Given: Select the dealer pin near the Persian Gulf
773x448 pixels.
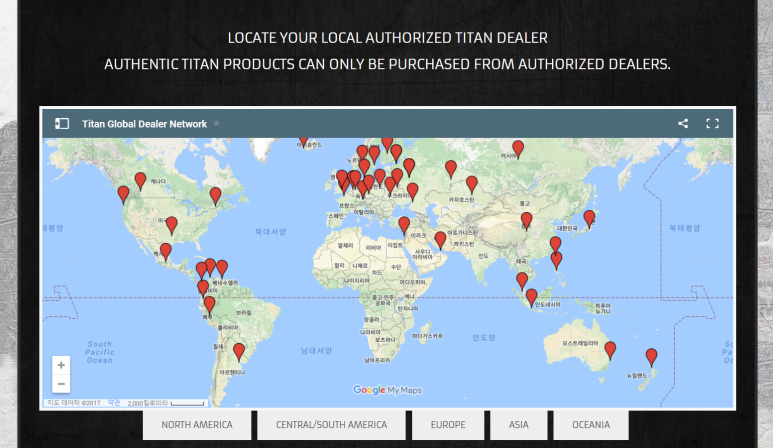Looking at the screenshot, I should pos(440,241).
